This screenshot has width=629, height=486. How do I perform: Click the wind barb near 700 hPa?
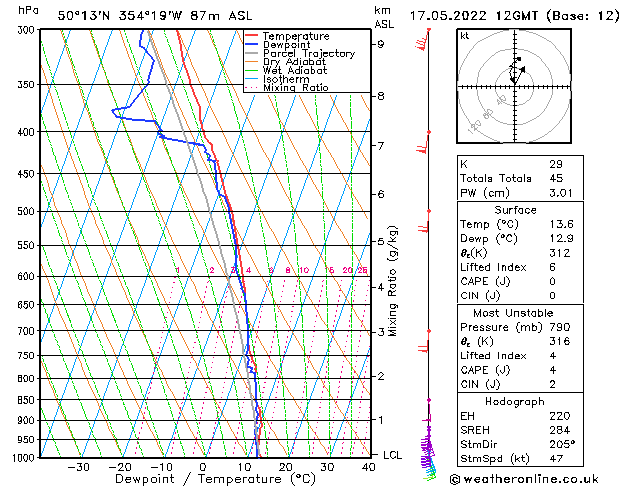click(424, 342)
